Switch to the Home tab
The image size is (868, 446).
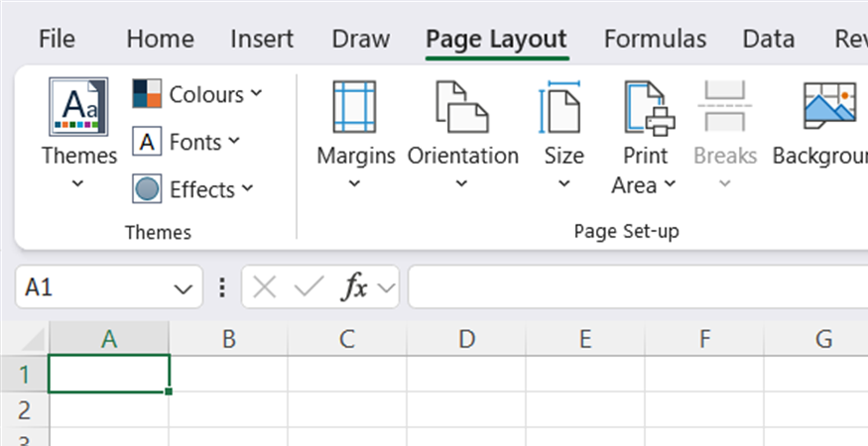pyautogui.click(x=160, y=40)
